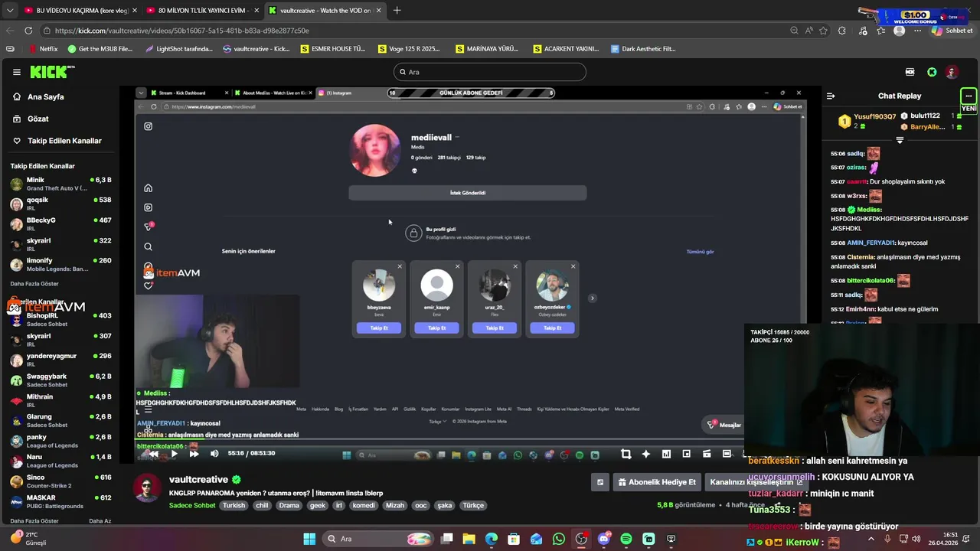Screen dimensions: 980x551
Task: Open the Sadece Sohbet category link
Action: point(192,505)
